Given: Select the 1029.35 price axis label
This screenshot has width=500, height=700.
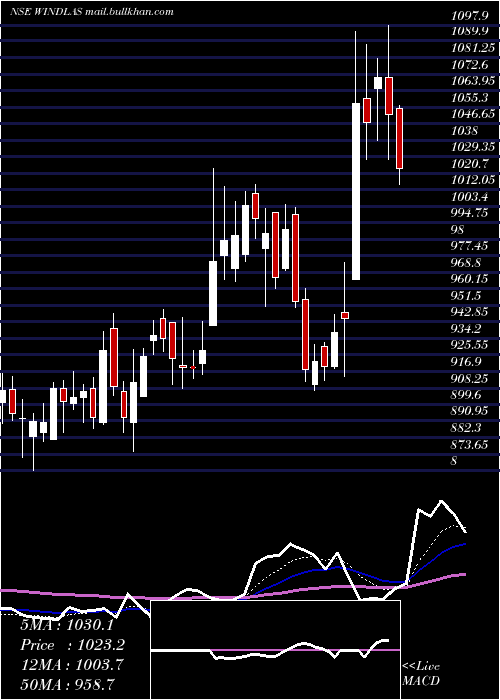Looking at the screenshot, I should (x=471, y=147).
